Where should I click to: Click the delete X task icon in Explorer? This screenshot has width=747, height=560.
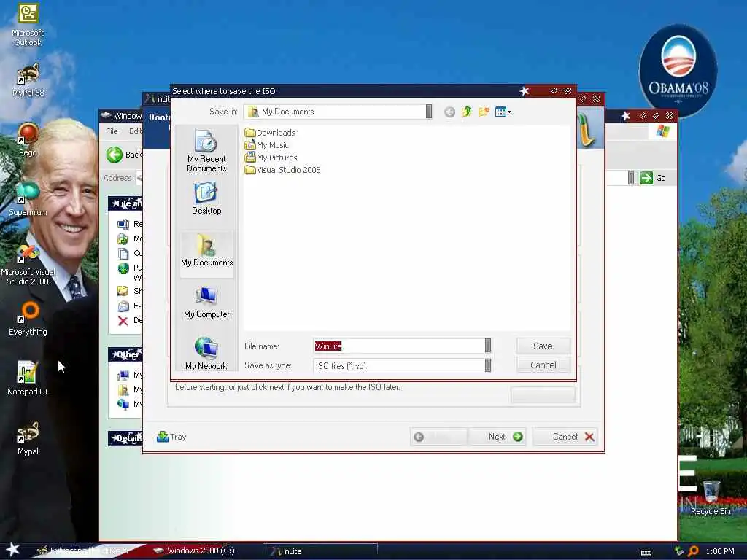click(x=123, y=321)
